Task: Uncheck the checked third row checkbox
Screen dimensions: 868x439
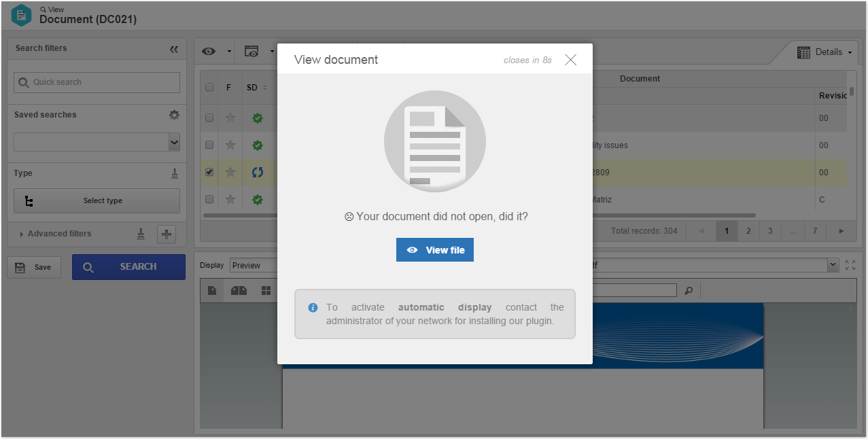Action: 209,172
